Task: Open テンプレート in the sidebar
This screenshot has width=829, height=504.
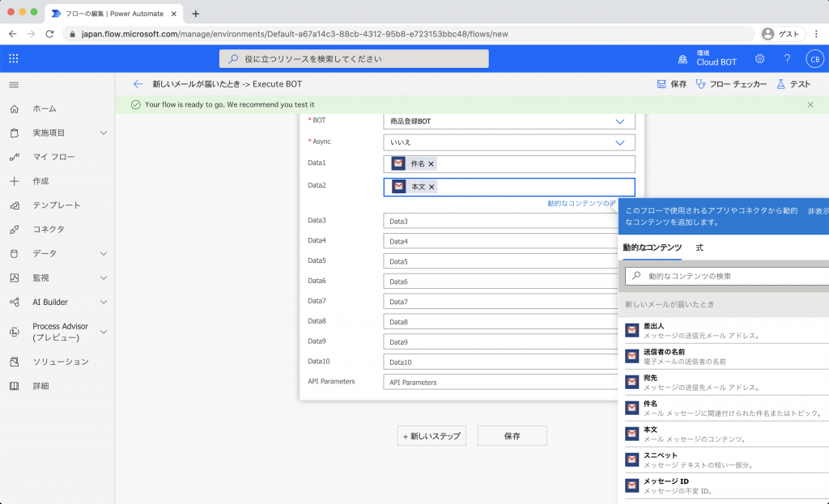Action: [x=57, y=205]
